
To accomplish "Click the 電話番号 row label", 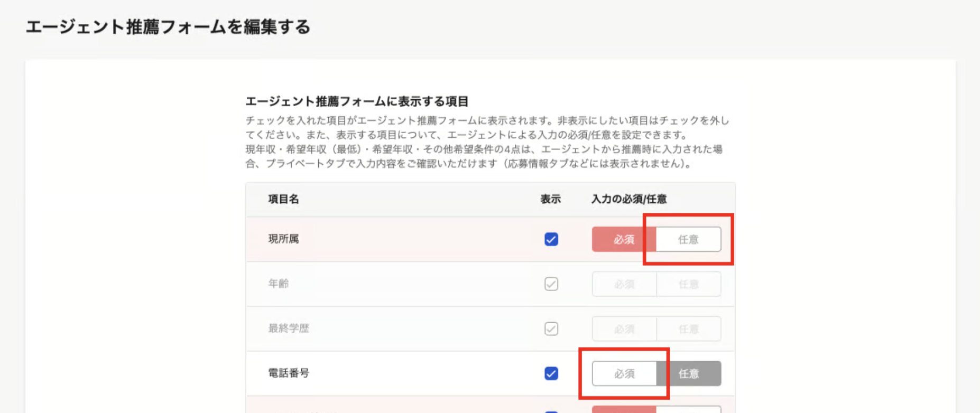I will 289,373.
